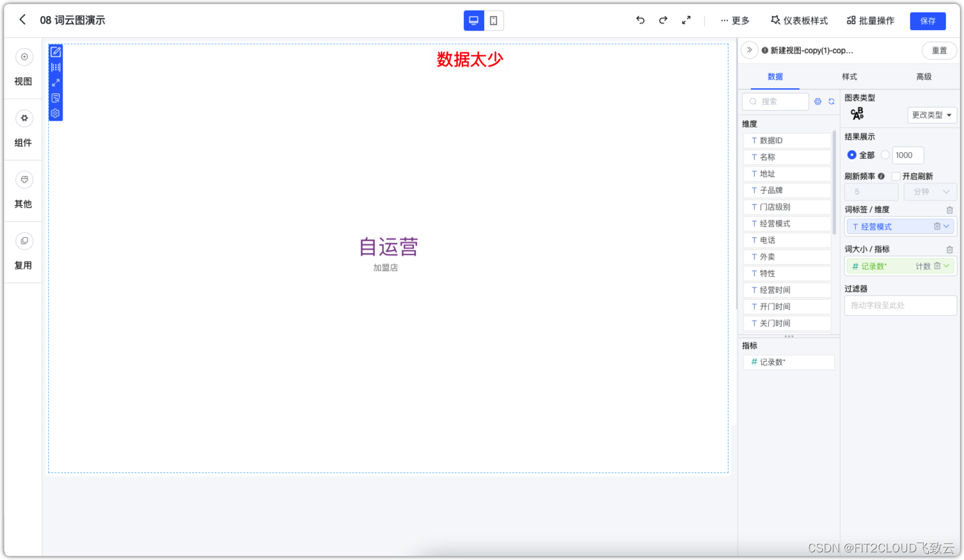964x560 pixels.
Task: Click the dimension list scrollbar
Action: (834, 182)
